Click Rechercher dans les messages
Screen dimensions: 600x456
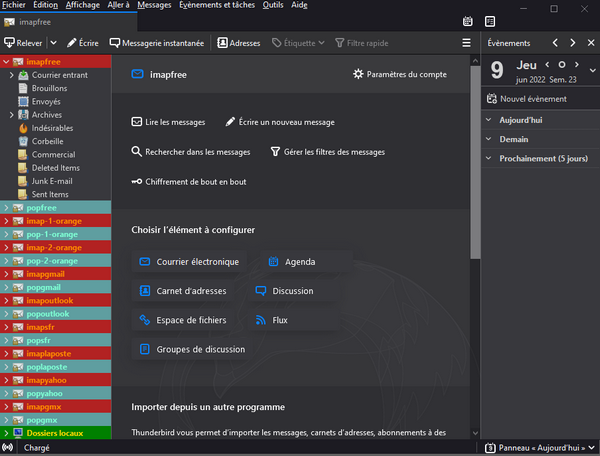pyautogui.click(x=191, y=152)
